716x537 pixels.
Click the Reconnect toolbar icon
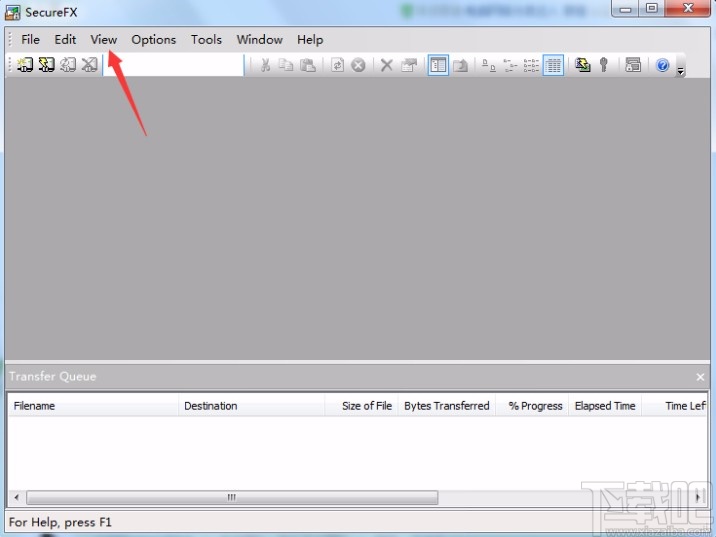click(68, 65)
